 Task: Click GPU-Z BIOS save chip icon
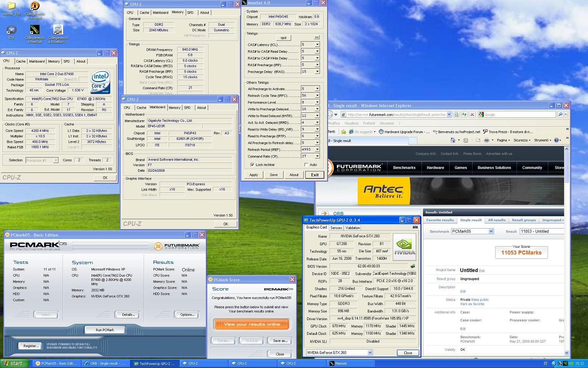pyautogui.click(x=413, y=266)
